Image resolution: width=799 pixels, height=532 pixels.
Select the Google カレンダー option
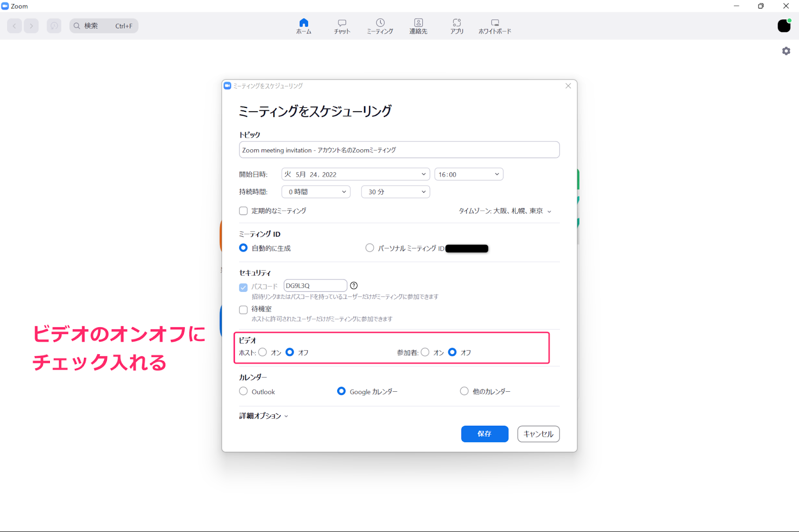click(x=341, y=391)
